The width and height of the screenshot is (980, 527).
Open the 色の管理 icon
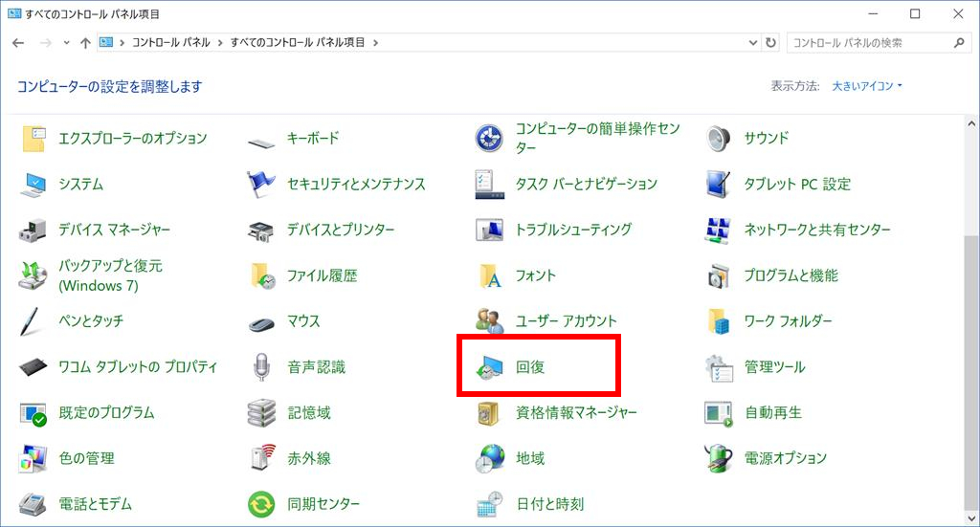(x=33, y=458)
